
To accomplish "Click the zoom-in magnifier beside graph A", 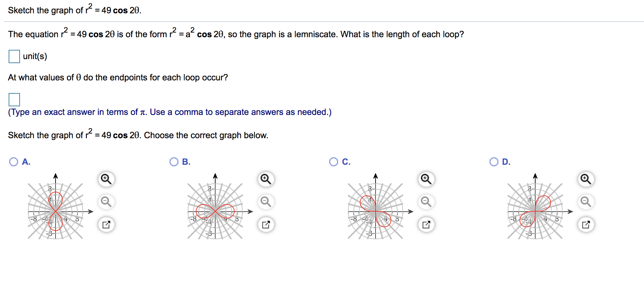I will 106,179.
